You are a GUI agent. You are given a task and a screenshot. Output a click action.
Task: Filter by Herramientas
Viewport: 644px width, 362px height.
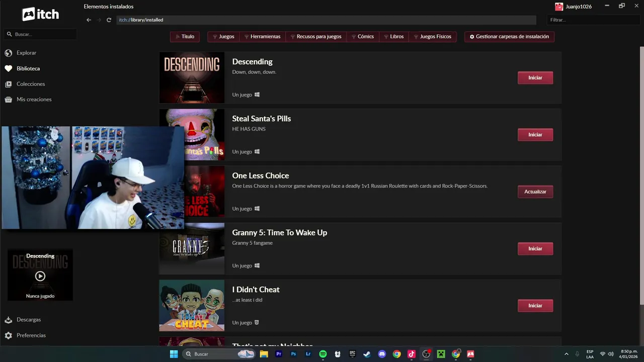[262, 37]
